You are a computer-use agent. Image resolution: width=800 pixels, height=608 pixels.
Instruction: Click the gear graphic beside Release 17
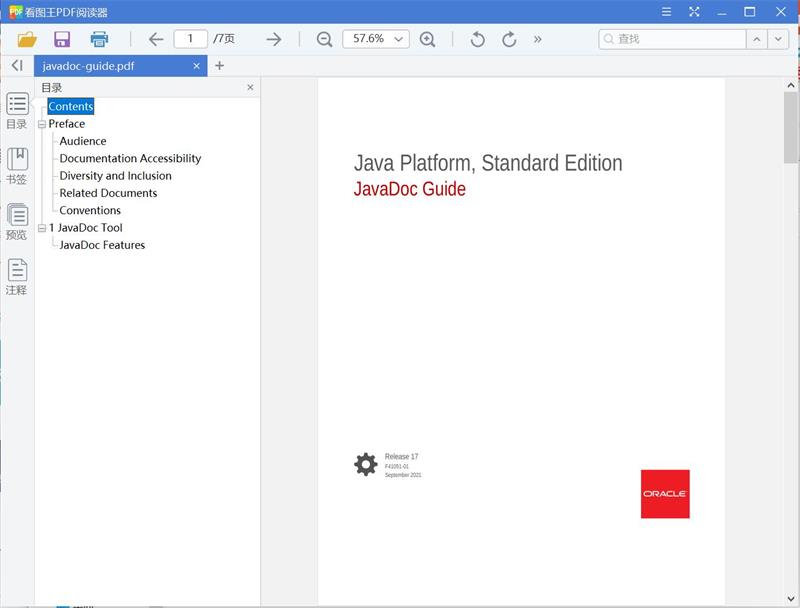[366, 464]
